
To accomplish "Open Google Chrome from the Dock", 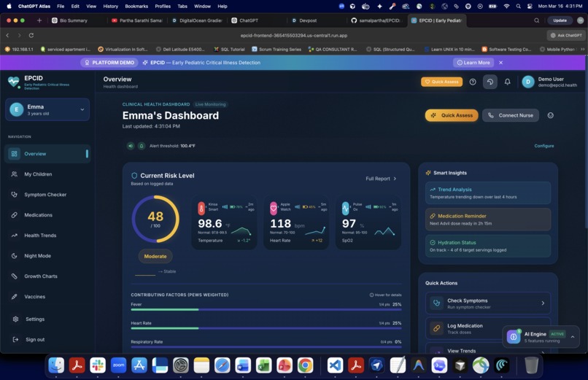I will pos(305,365).
